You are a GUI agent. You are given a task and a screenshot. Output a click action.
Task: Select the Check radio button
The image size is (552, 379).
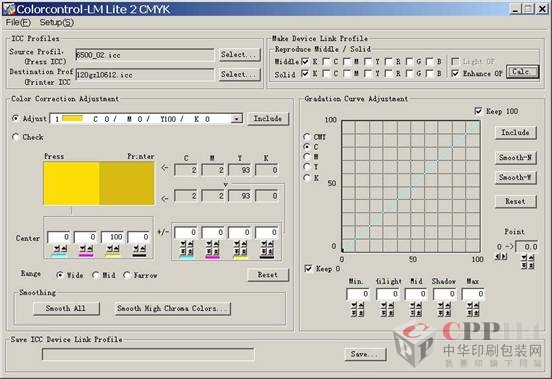click(15, 137)
